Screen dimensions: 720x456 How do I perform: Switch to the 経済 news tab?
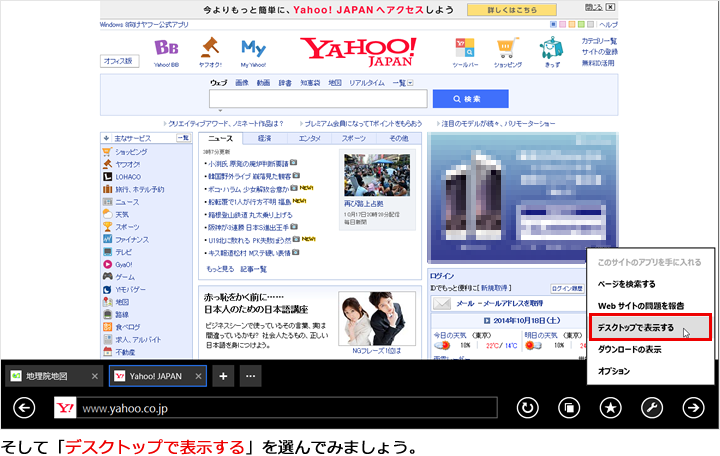click(264, 138)
